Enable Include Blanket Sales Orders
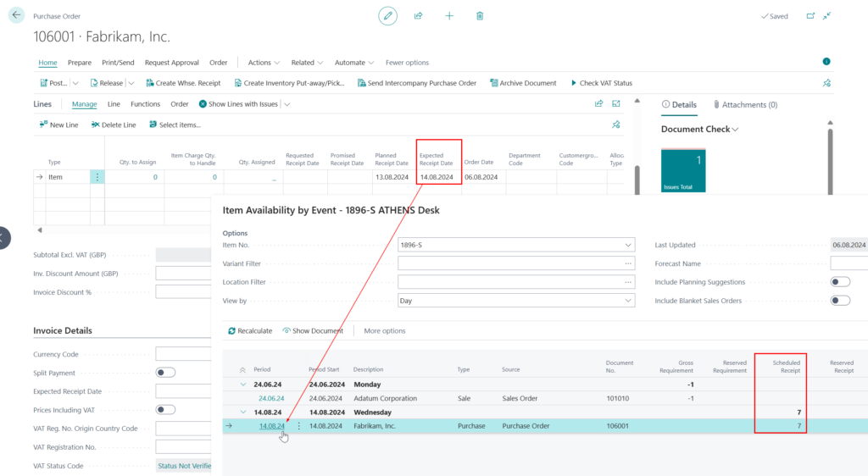 tap(840, 301)
